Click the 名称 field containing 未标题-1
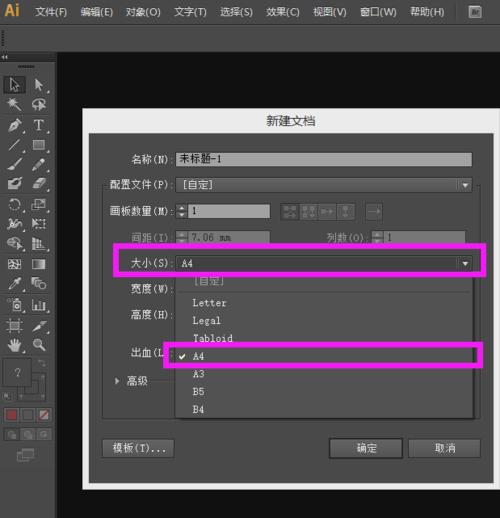This screenshot has height=518, width=500. point(324,159)
